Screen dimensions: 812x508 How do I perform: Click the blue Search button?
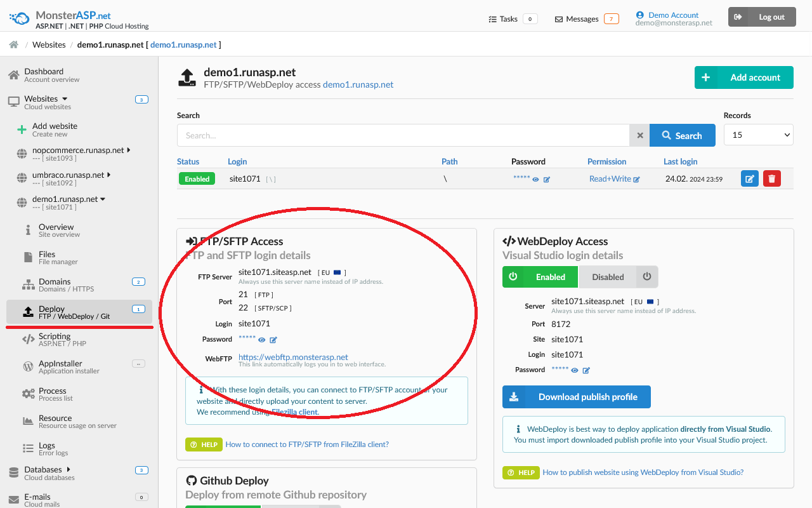pos(683,135)
